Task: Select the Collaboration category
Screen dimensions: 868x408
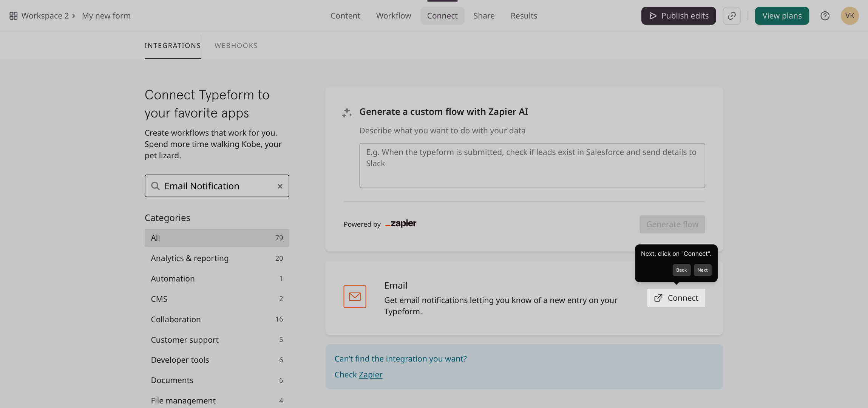Action: pyautogui.click(x=217, y=320)
